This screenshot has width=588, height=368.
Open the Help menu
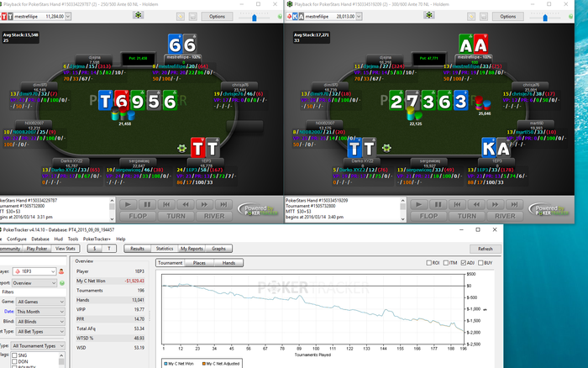tap(121, 239)
